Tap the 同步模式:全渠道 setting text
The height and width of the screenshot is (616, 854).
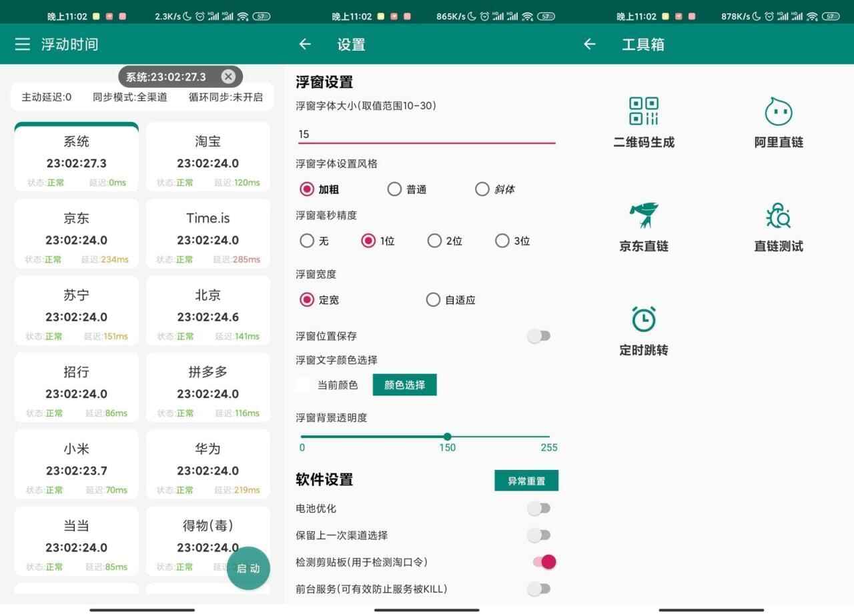click(x=130, y=97)
